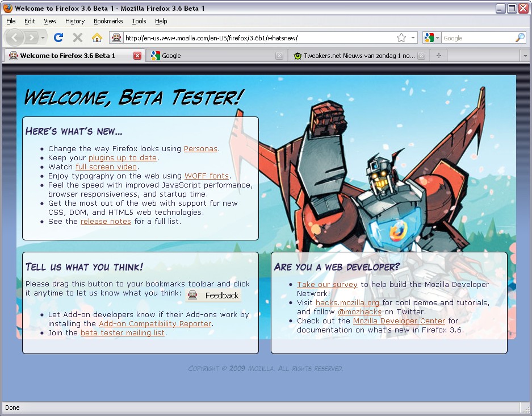Stop loading with the X button
The height and width of the screenshot is (416, 532).
click(78, 38)
